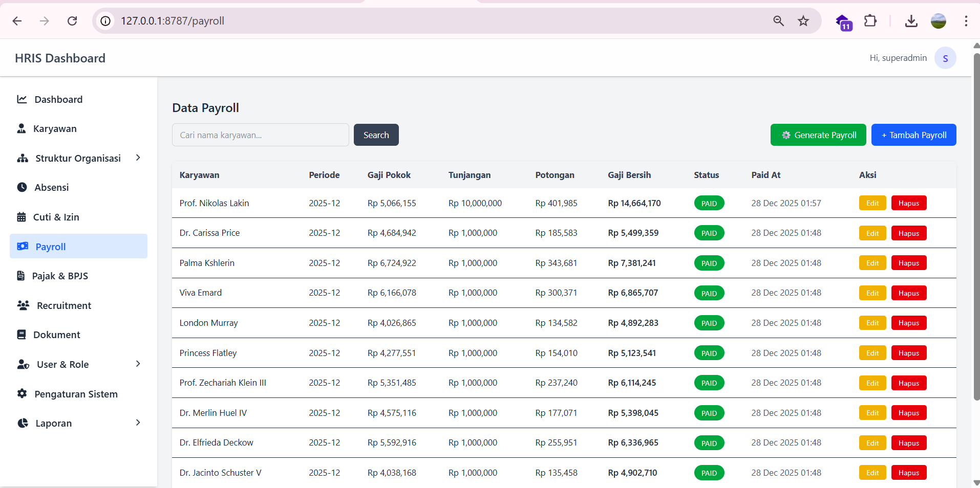980x488 pixels.
Task: Delete Dr. Carissa Price's payroll with Hapus
Action: point(908,233)
